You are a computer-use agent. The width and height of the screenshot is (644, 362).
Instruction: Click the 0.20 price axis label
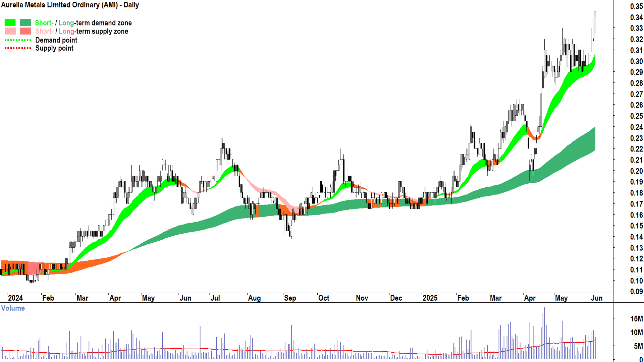[636, 171]
